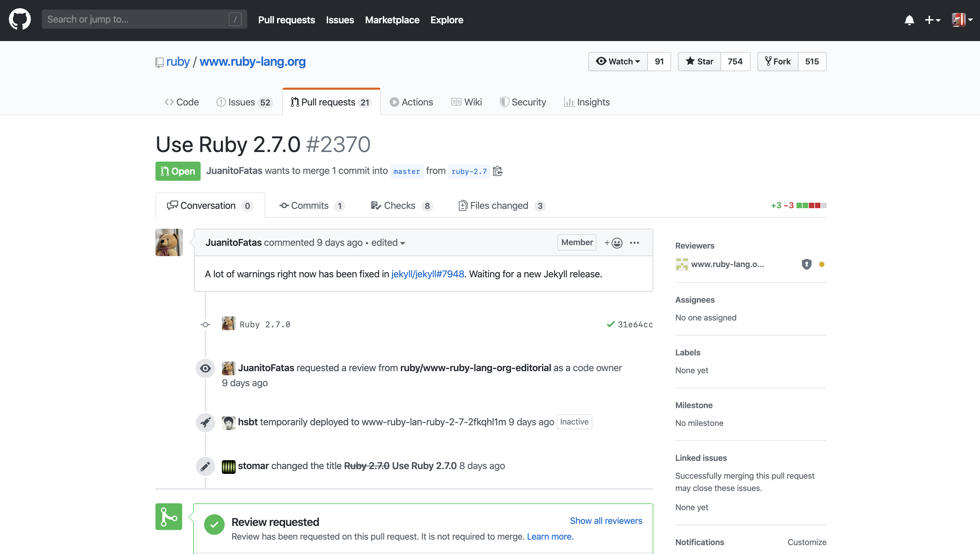Select the Inactive deployment label
This screenshot has width=980, height=554.
pos(574,422)
